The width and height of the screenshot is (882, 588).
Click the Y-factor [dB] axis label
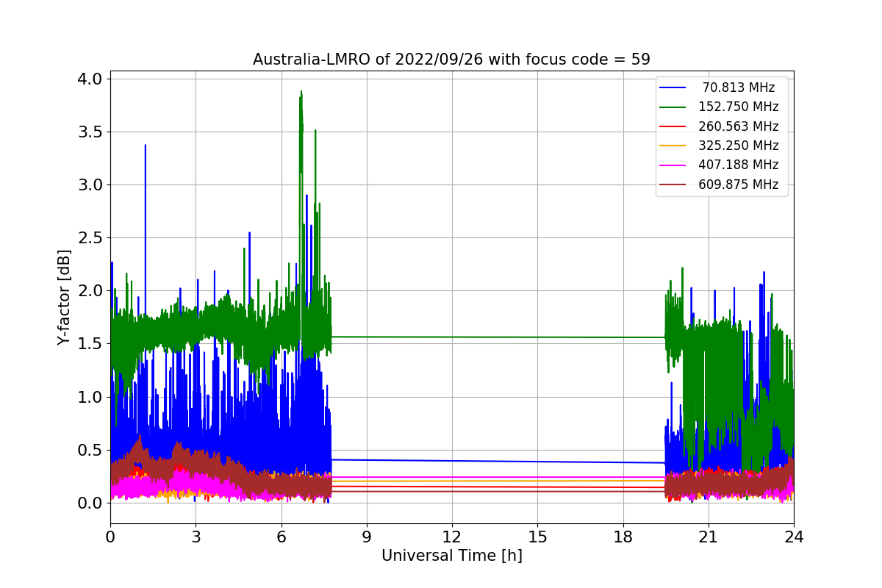[x=64, y=298]
